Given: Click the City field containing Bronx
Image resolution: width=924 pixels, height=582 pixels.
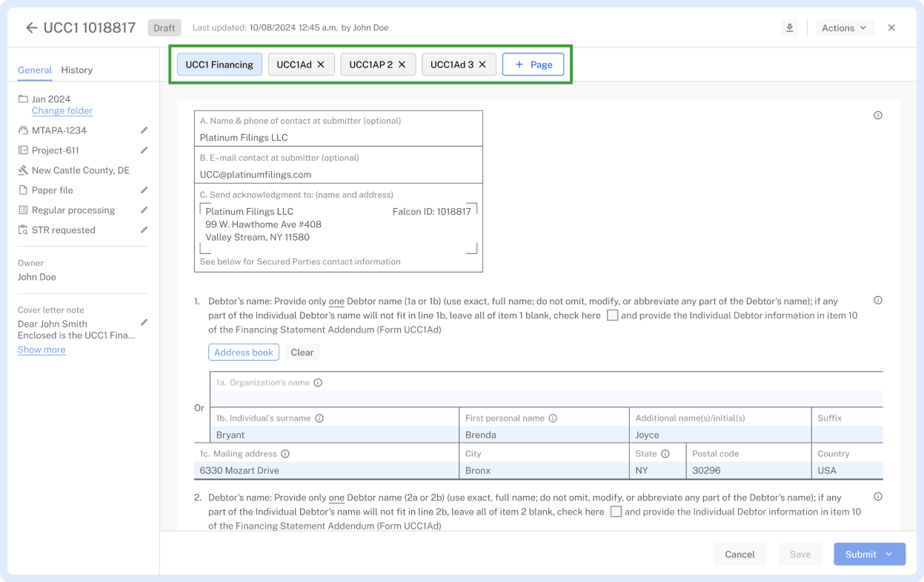Looking at the screenshot, I should point(545,470).
